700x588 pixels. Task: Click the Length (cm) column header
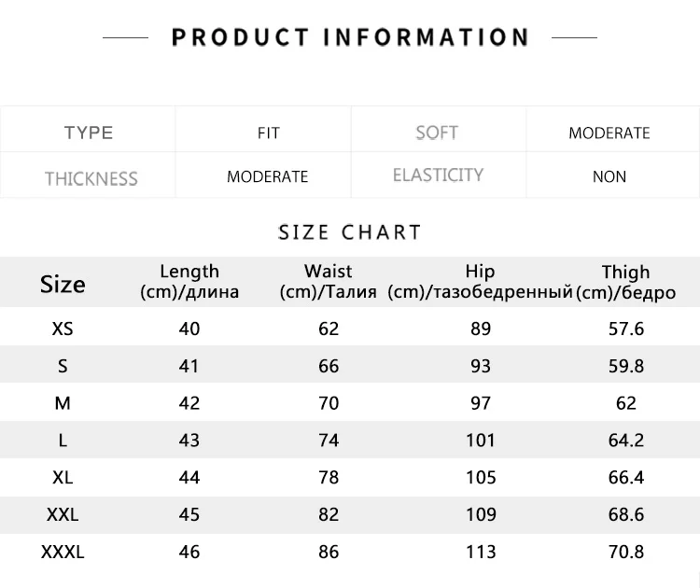[x=189, y=281]
